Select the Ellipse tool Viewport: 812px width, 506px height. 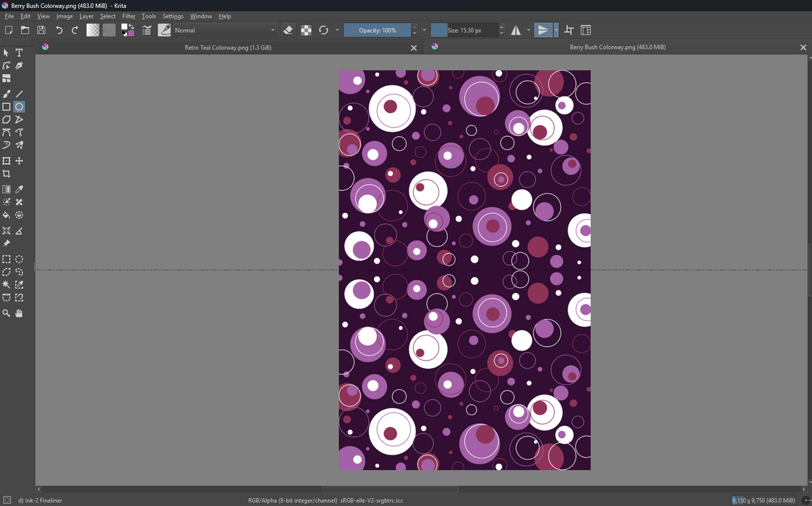19,107
